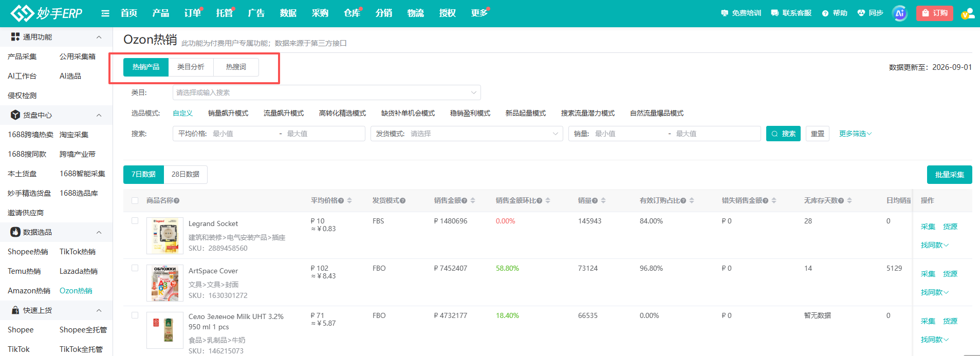Screen dimensions: 980x356
Task: Collapse the 快速上货 sidebar section
Action: coord(99,310)
